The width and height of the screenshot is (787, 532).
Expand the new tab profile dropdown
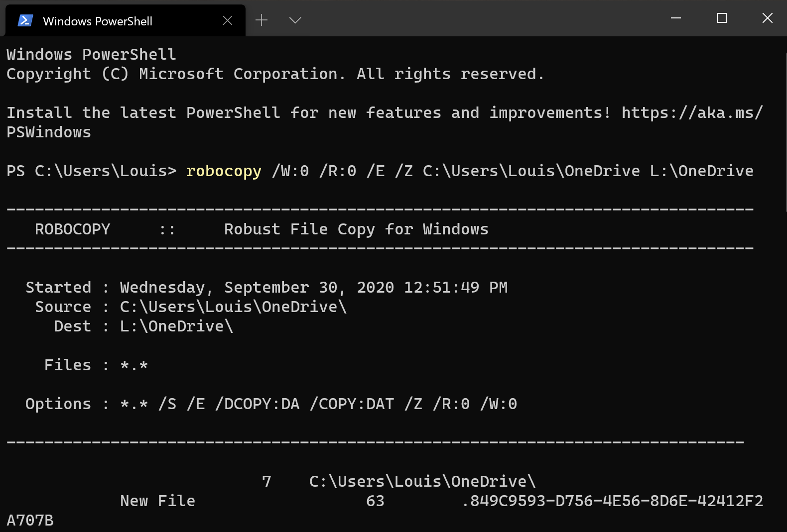pyautogui.click(x=295, y=20)
